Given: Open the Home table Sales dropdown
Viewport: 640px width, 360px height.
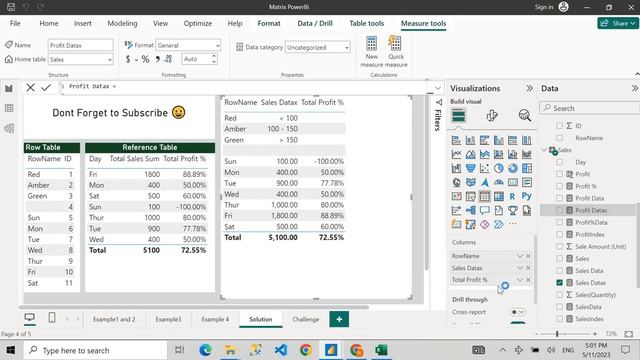Looking at the screenshot, I should click(x=80, y=59).
